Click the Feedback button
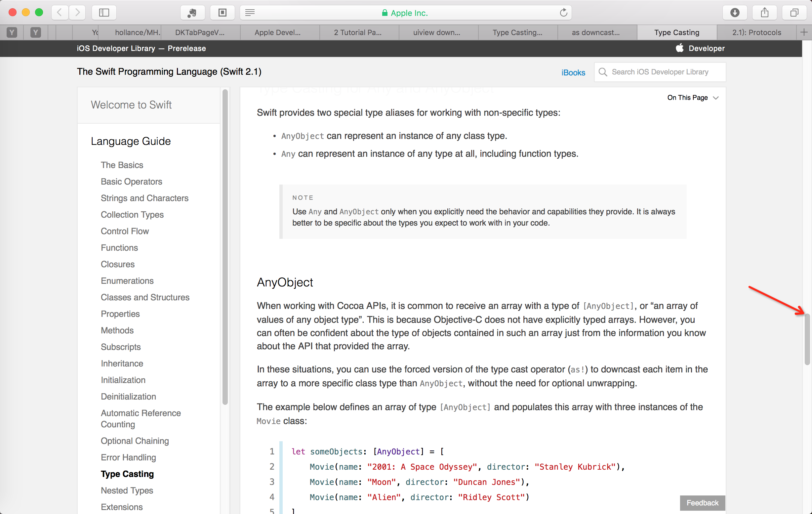 coord(702,502)
